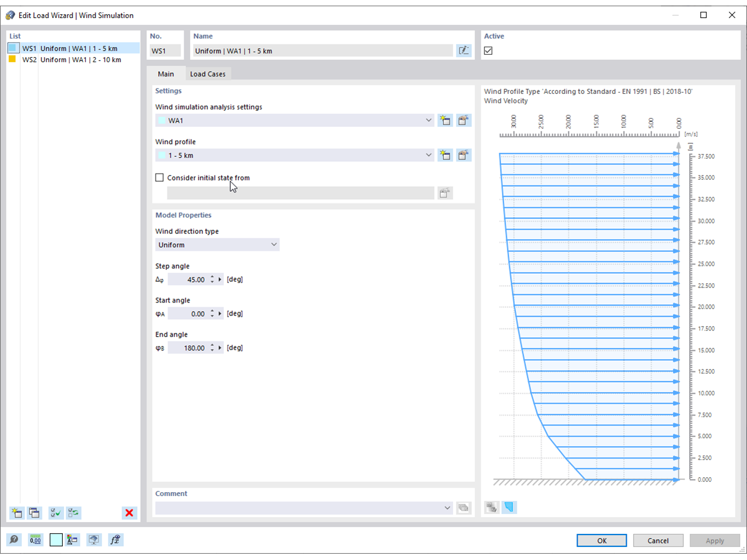747x560 pixels.
Task: Open the Wind direction type Uniform dropdown
Action: pos(217,245)
